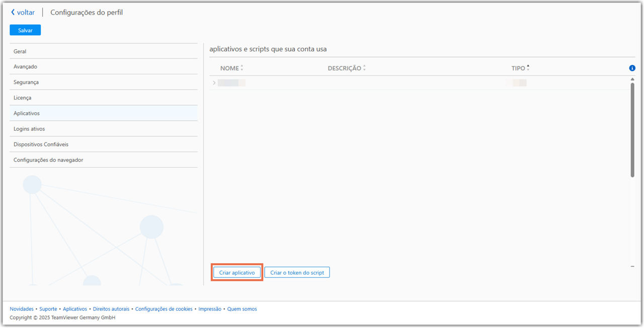Click the Criar aplicativo button

237,273
